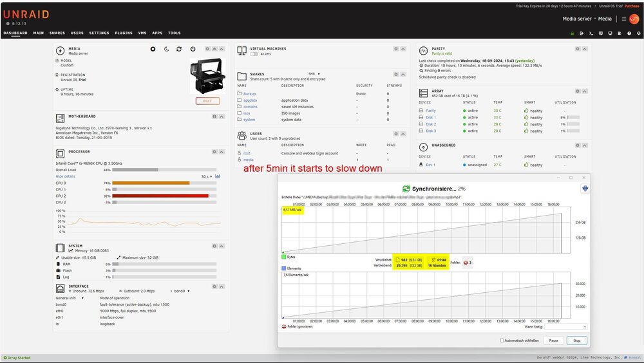The width and height of the screenshot is (644, 363).
Task: Click the system info monitor icon in header
Action: (610, 33)
